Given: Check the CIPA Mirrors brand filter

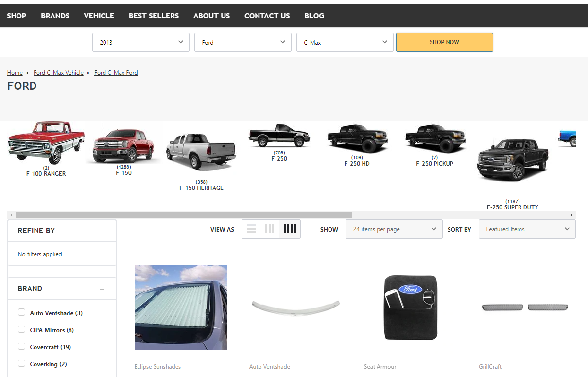Looking at the screenshot, I should (x=22, y=329).
